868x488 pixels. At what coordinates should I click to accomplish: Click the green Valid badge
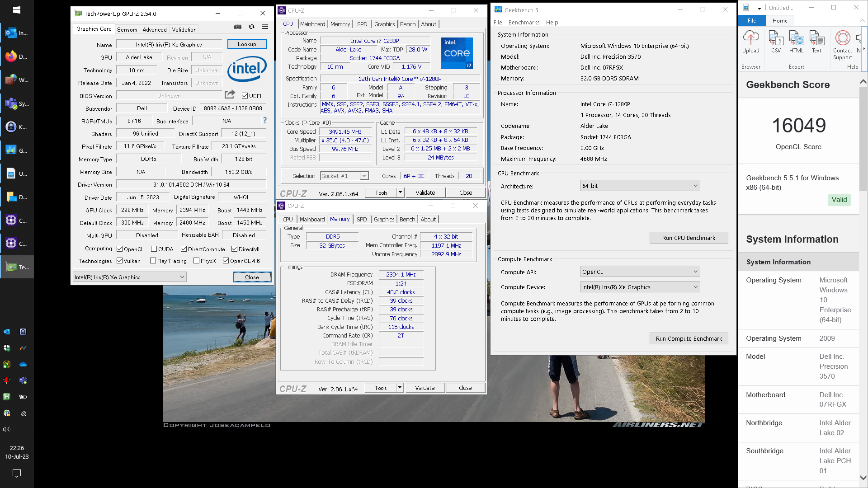839,200
